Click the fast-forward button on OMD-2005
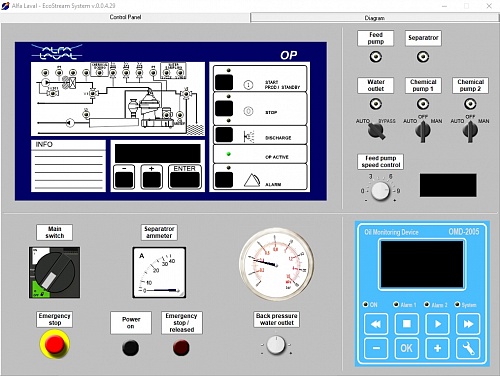Image resolution: width=500 pixels, height=376 pixels. (x=468, y=324)
